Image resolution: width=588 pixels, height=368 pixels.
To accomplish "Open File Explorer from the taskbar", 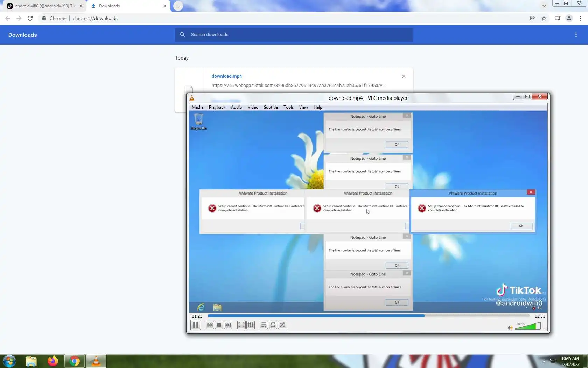I will tap(31, 361).
